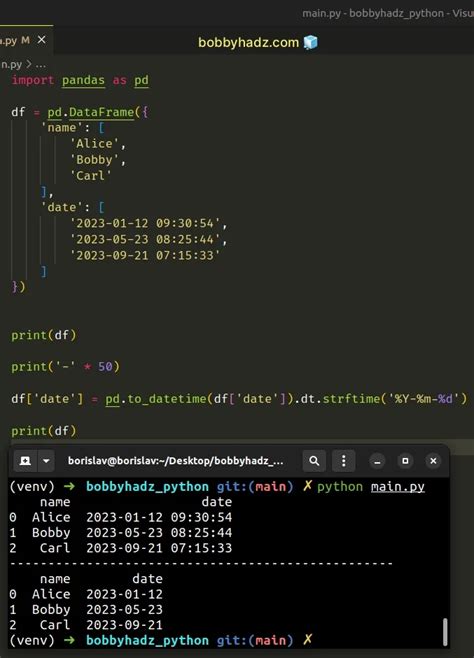Click 'strftime' in the code
This screenshot has height=658, width=474.
(x=351, y=399)
